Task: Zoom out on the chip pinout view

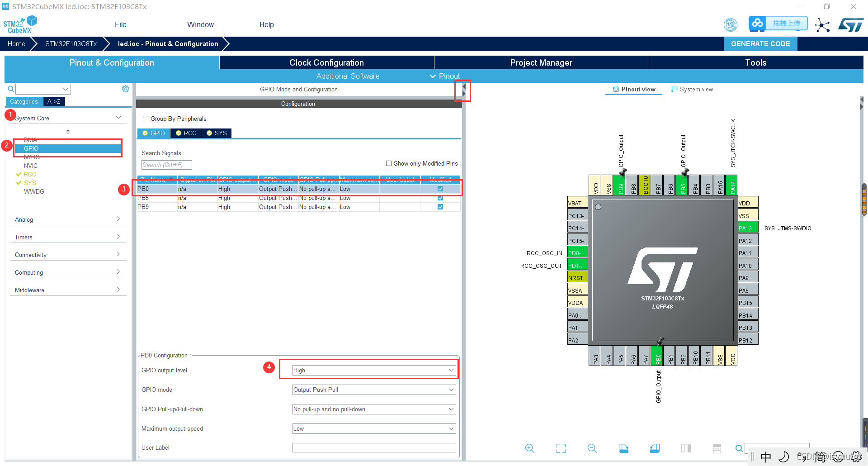Action: [x=592, y=448]
